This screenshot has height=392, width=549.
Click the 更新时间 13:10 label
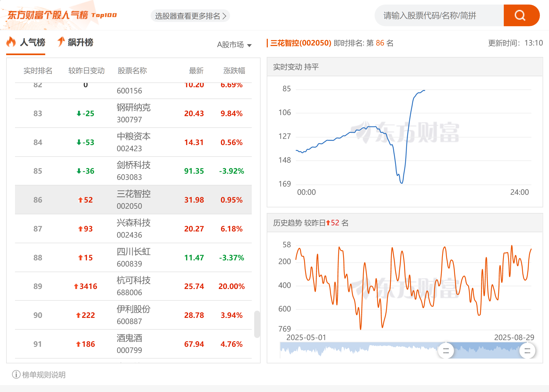click(515, 43)
